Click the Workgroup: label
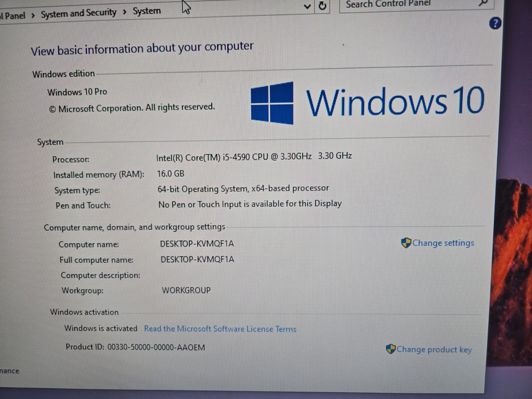This screenshot has width=532, height=399. click(82, 291)
